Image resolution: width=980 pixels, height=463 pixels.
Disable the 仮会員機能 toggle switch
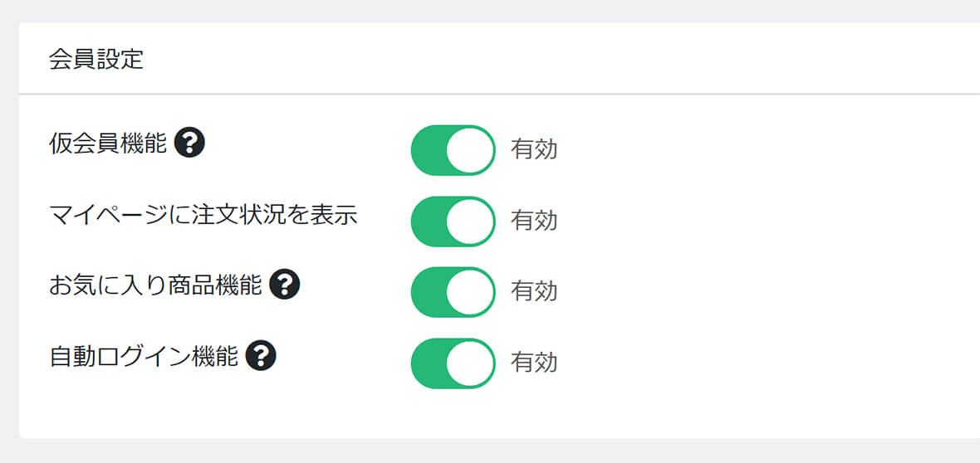(x=453, y=150)
